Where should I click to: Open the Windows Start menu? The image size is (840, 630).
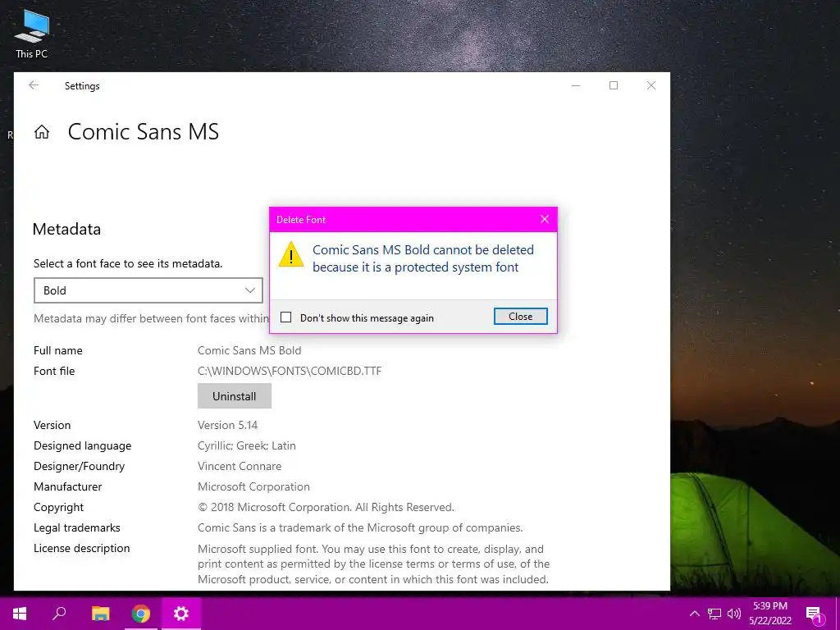(x=20, y=614)
